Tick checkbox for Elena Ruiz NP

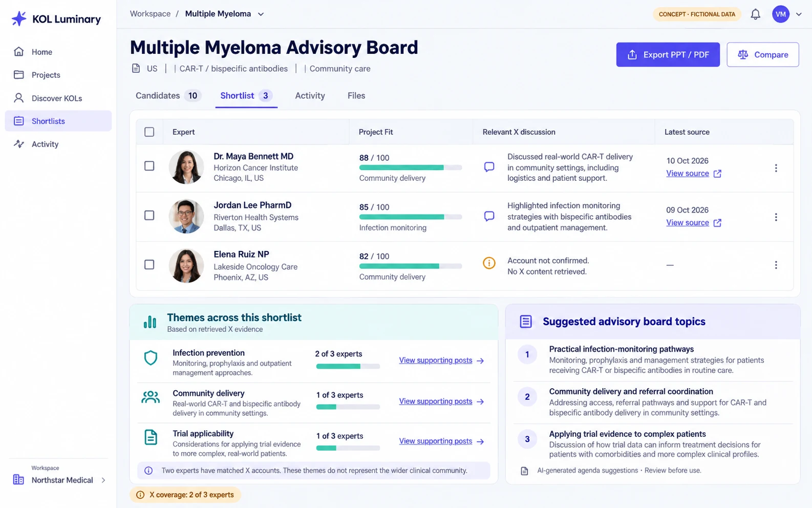point(149,265)
